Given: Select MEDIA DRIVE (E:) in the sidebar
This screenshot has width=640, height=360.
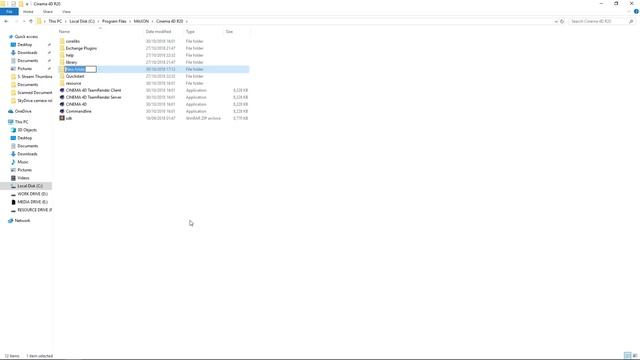Looking at the screenshot, I should (x=32, y=202).
